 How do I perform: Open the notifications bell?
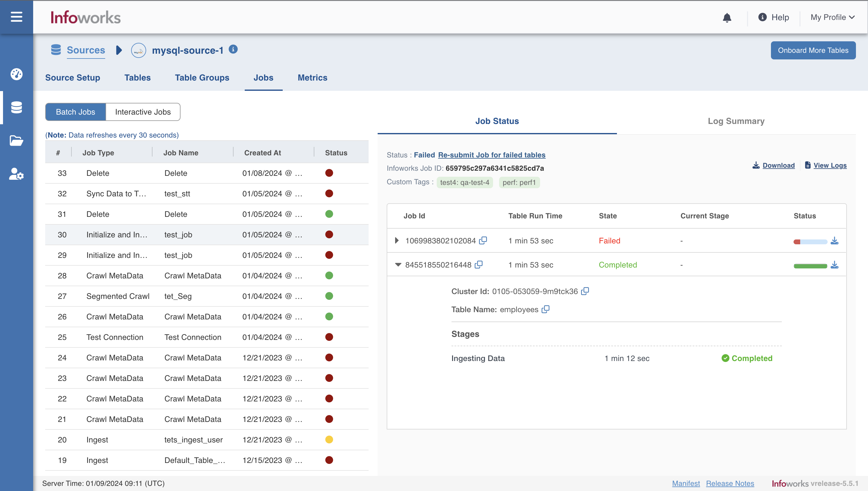[x=727, y=17]
